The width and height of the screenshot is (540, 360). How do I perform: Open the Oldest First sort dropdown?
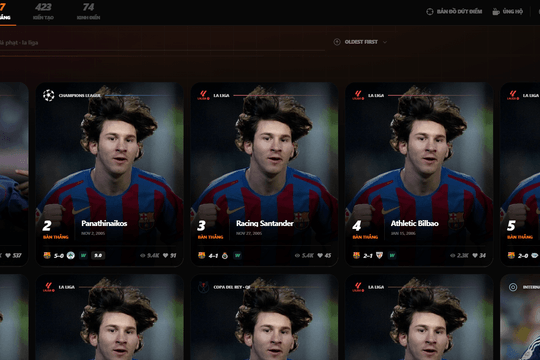point(361,42)
